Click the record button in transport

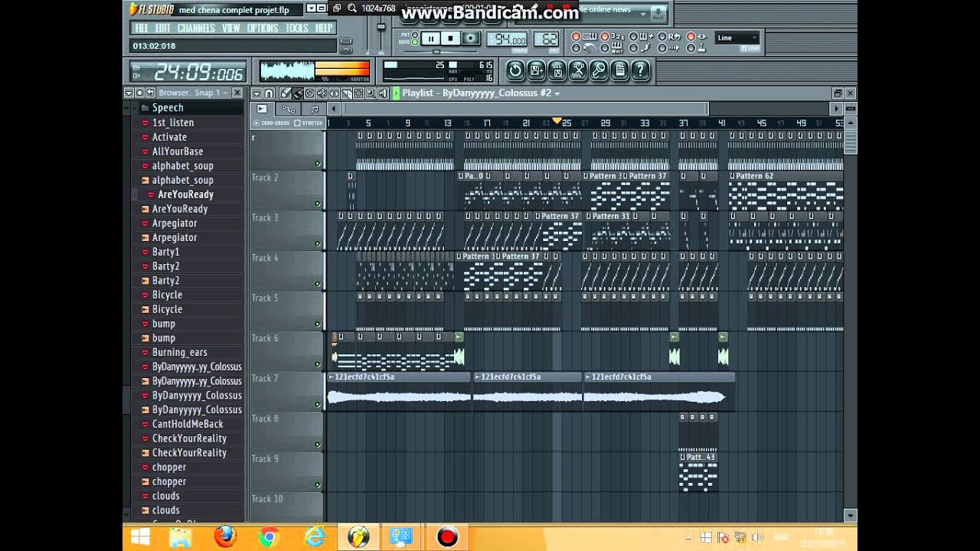coord(470,38)
